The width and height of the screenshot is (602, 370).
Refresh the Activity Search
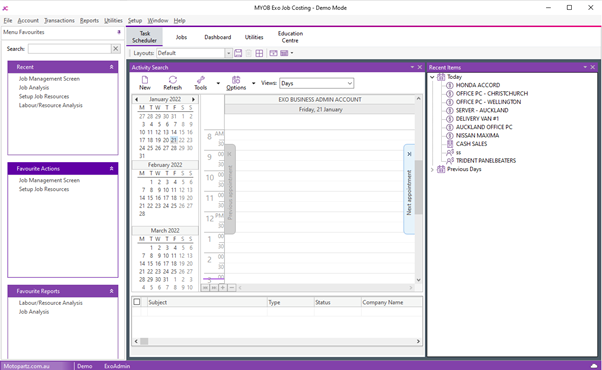point(172,83)
